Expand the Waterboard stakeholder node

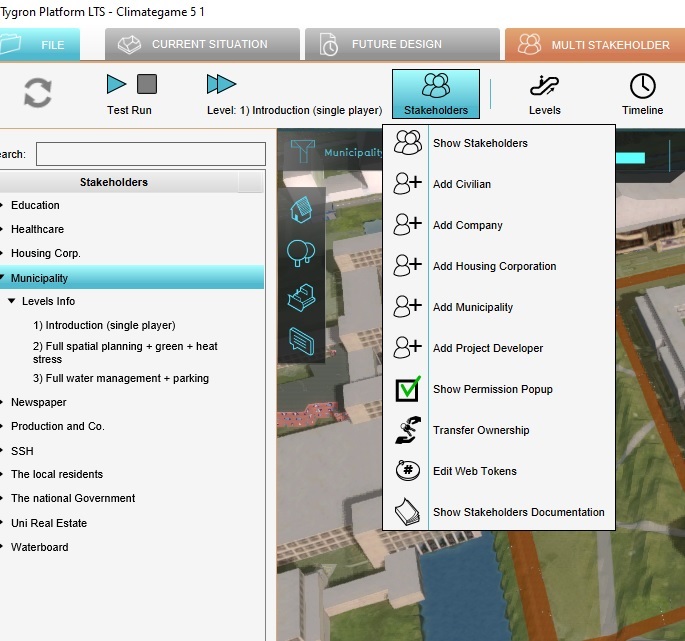tap(3, 547)
